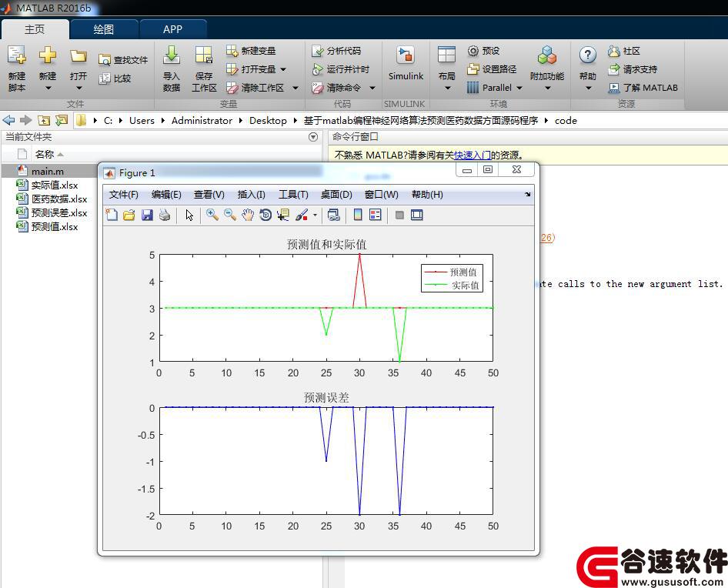Screen dimensions: 728x588
Task: Click Up One Level folder button
Action: click(x=44, y=120)
